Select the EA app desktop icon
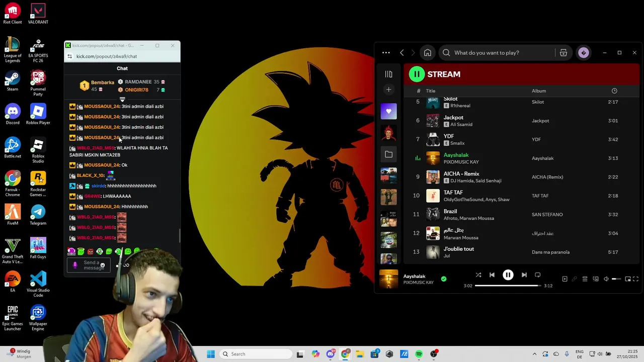 tap(13, 282)
